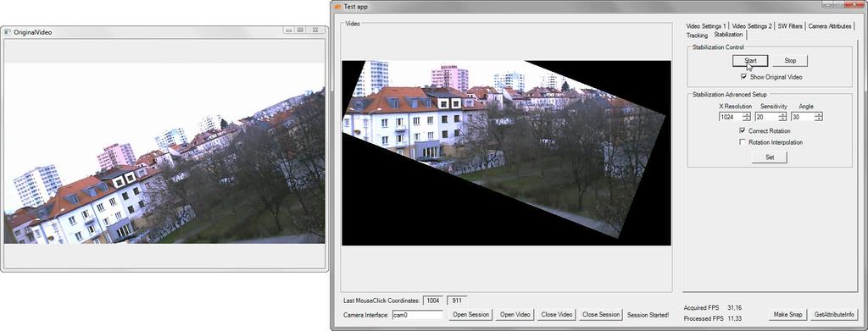The height and width of the screenshot is (331, 868).
Task: Click the Test app title bar icon
Action: click(x=337, y=7)
